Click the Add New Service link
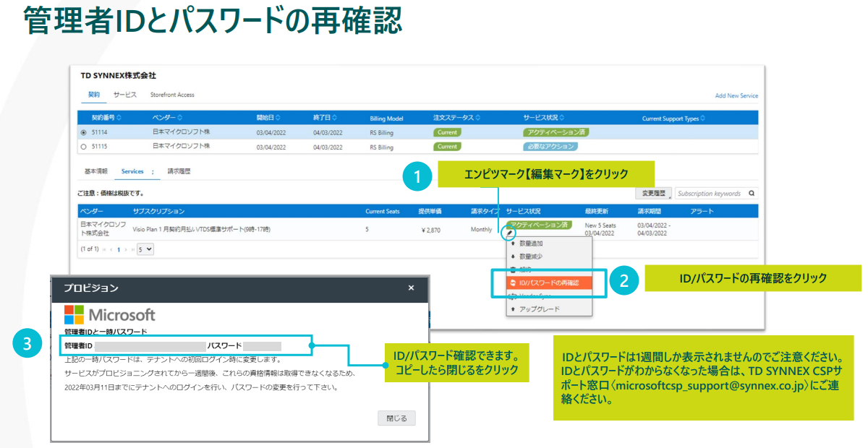Viewport: 868px width, 448px height. (x=736, y=95)
